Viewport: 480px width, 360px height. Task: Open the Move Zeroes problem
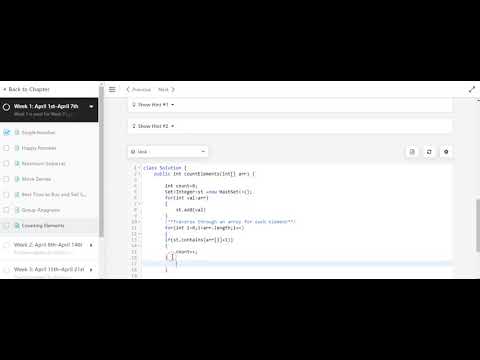(x=36, y=179)
